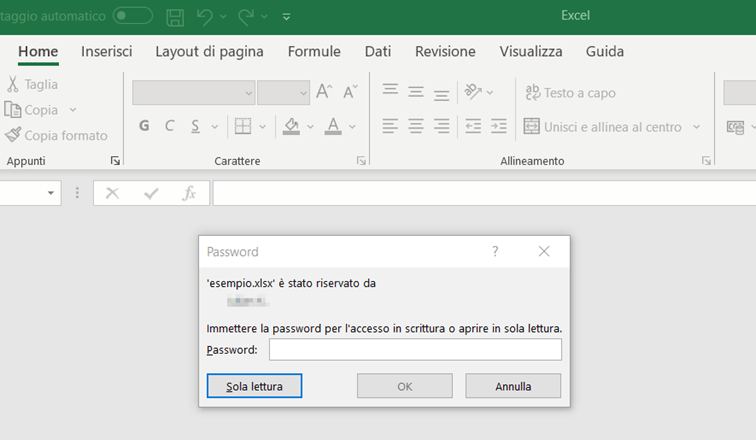Click the OK button in Password dialog
Viewport: 756px width, 440px height.
[405, 386]
